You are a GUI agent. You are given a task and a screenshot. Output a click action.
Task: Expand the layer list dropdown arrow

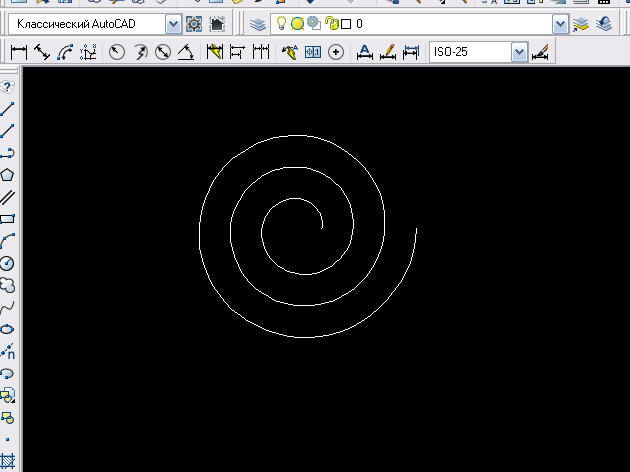coord(559,23)
